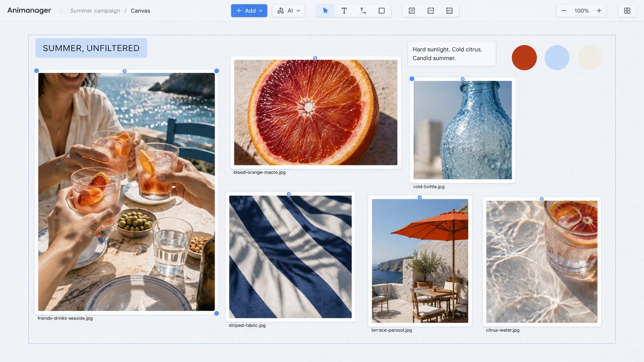Click the "Hard sunlight. Cold citrus." note
Screen dimensions: 644x362
click(452, 54)
